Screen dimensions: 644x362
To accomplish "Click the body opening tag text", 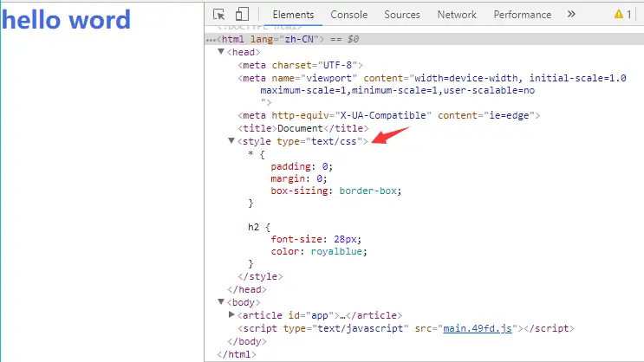I will [x=244, y=303].
